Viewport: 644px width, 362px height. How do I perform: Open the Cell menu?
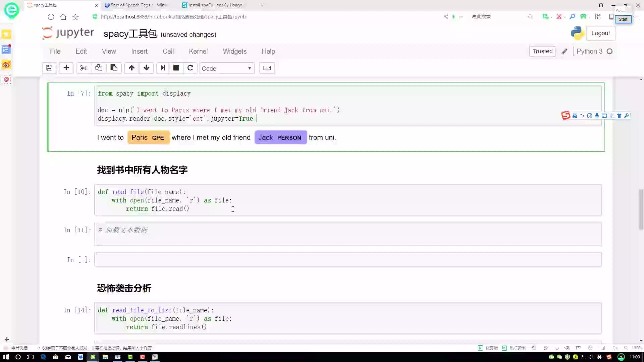pos(168,51)
